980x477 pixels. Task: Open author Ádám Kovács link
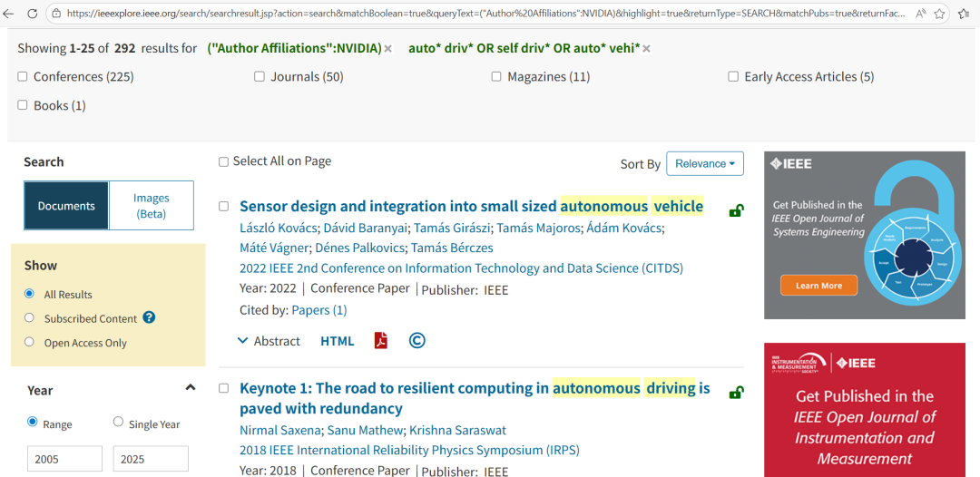click(622, 228)
